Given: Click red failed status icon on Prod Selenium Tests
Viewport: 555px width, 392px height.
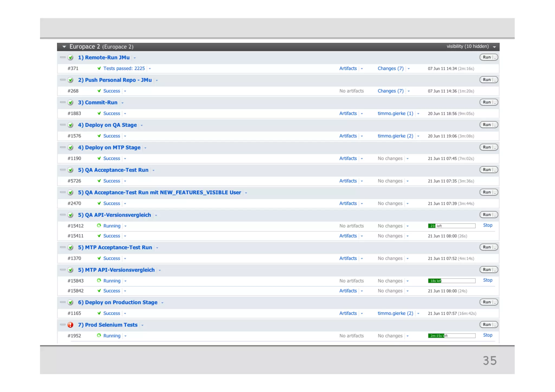Looking at the screenshot, I should point(70,325).
